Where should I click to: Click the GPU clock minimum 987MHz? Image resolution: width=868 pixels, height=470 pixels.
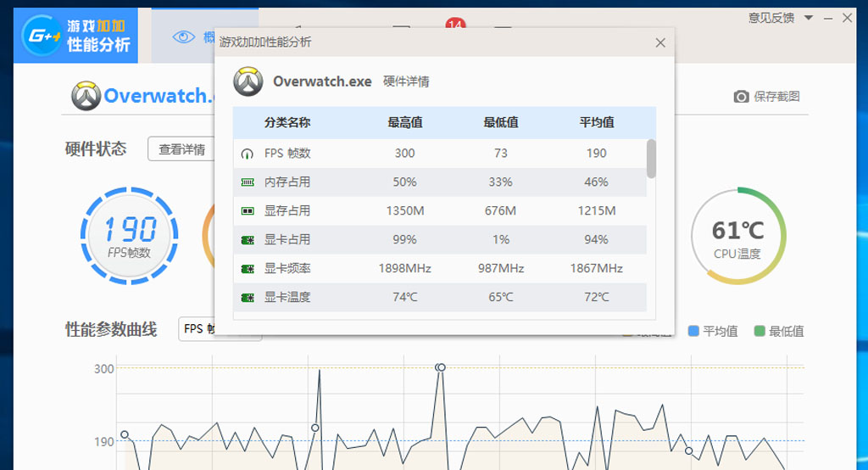pyautogui.click(x=500, y=269)
